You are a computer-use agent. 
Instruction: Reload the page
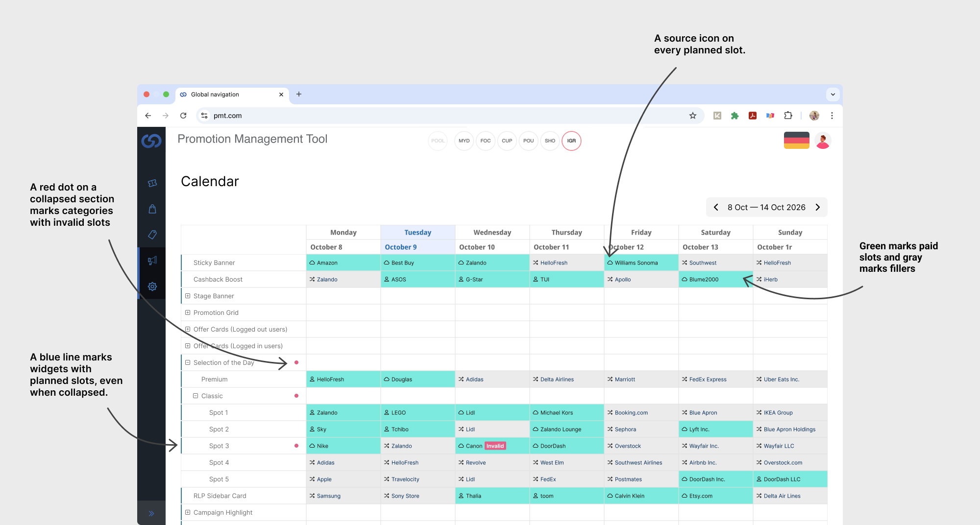pos(183,116)
